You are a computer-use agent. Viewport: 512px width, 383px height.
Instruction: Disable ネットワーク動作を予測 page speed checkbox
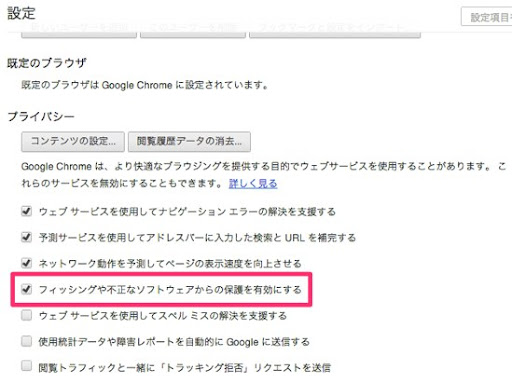click(26, 263)
